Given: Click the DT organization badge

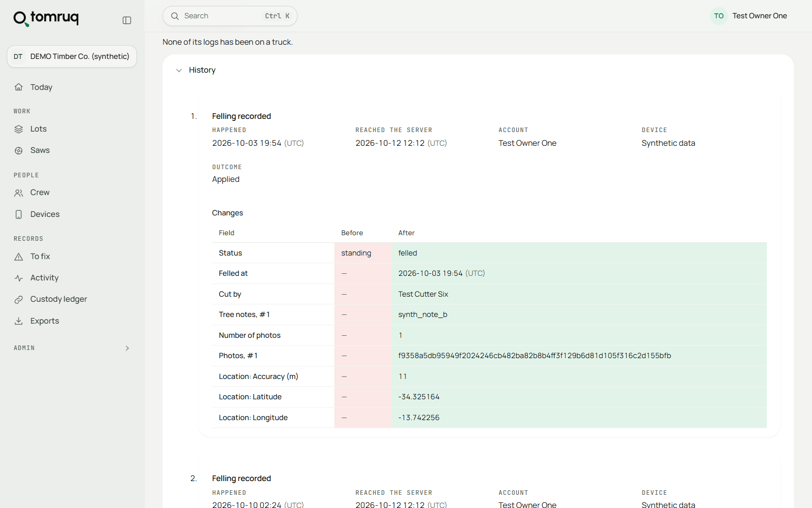Looking at the screenshot, I should [18, 56].
